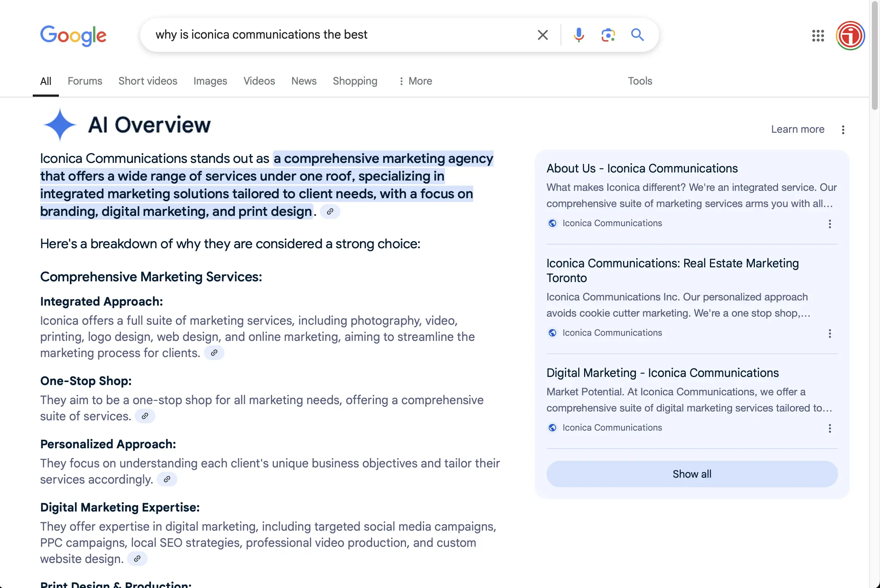The height and width of the screenshot is (588, 880).
Task: Open Google Lens image search
Action: (x=608, y=35)
